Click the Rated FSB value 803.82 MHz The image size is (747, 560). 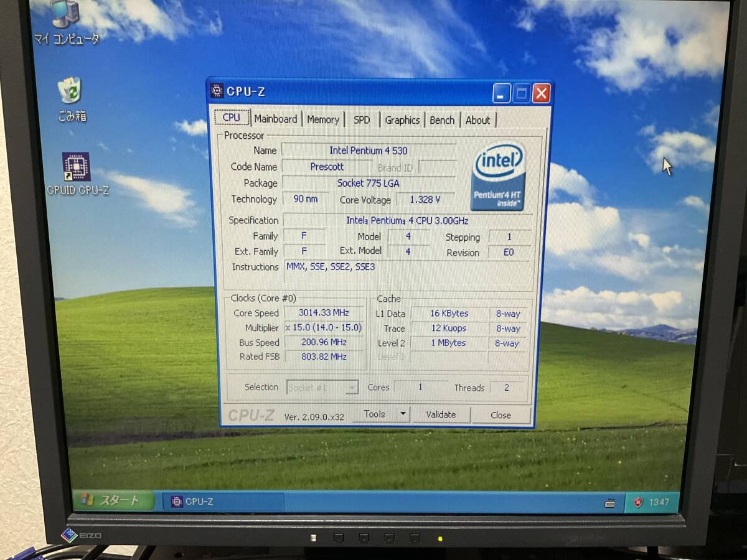324,357
